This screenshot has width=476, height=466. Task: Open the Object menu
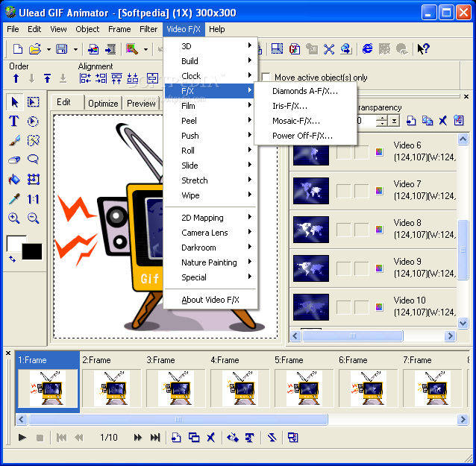pyautogui.click(x=87, y=29)
